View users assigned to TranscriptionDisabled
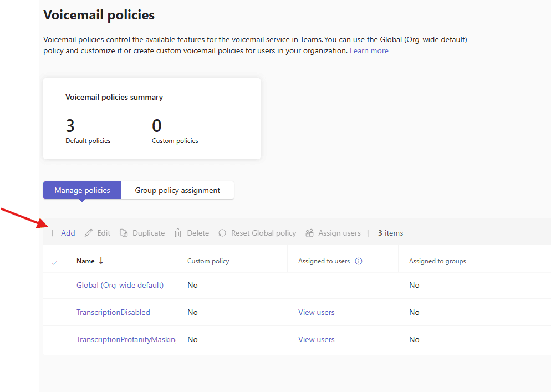Viewport: 551px width, 392px height. [316, 313]
